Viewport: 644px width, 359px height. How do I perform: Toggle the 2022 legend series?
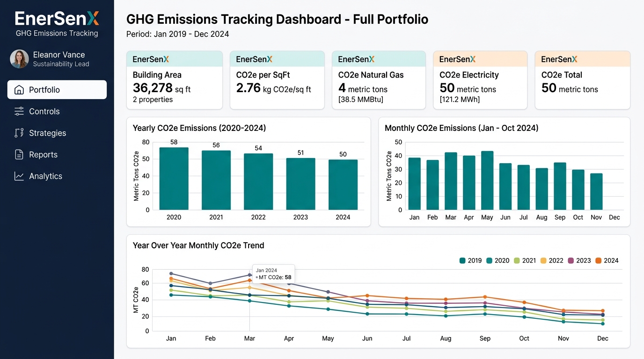click(x=552, y=260)
